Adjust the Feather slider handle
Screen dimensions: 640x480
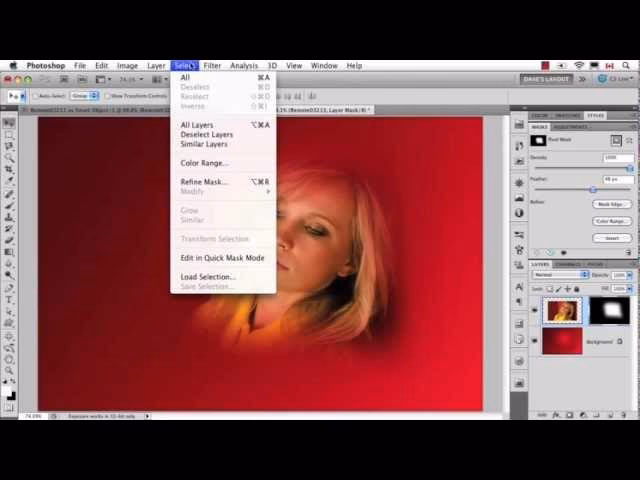593,189
